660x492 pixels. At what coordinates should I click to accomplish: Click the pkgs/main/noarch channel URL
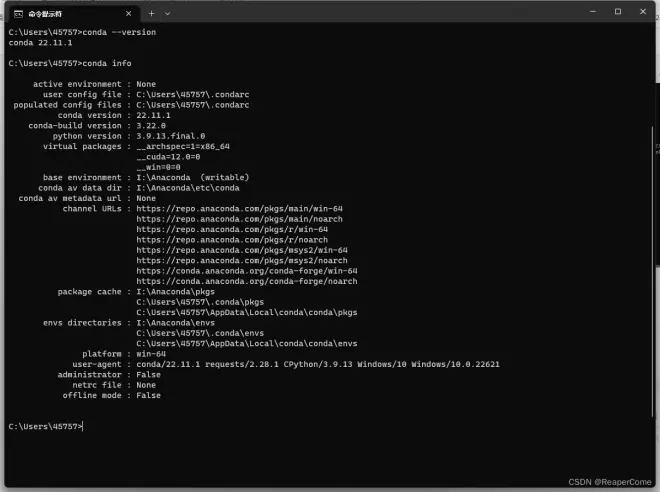[x=240, y=219]
